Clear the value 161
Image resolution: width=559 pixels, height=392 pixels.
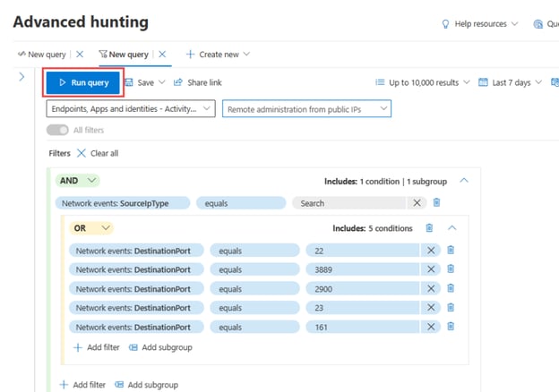tap(431, 327)
